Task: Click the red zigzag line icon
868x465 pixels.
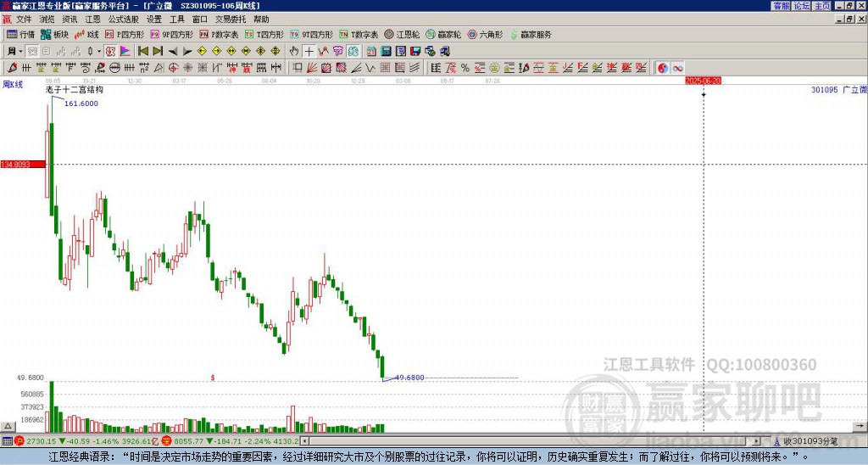Action: coord(323,51)
